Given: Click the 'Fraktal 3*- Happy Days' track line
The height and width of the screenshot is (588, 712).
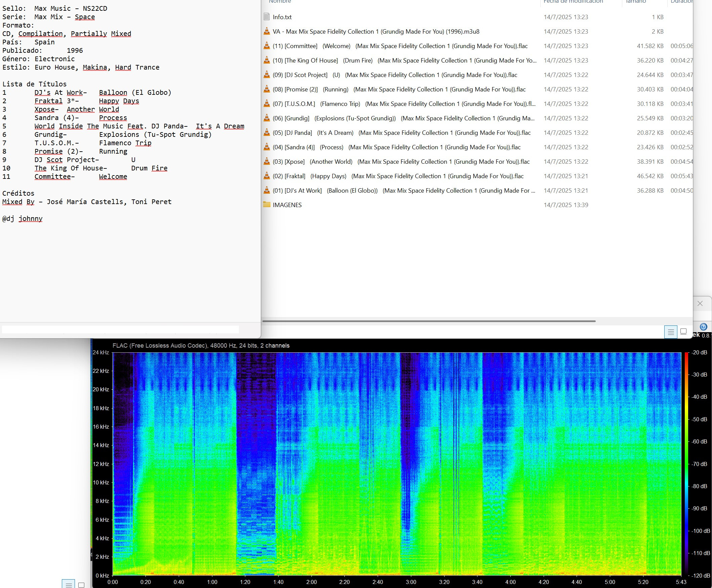Looking at the screenshot, I should coord(71,101).
